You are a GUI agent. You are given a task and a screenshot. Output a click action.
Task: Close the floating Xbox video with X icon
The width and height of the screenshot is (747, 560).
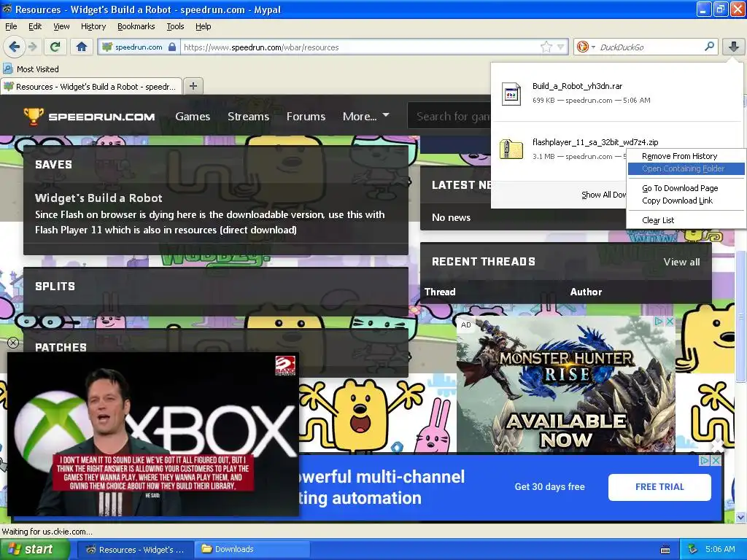tap(13, 343)
